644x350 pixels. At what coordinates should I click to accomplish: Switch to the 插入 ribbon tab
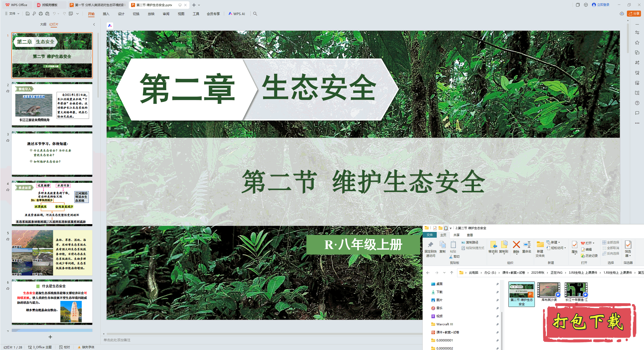106,14
